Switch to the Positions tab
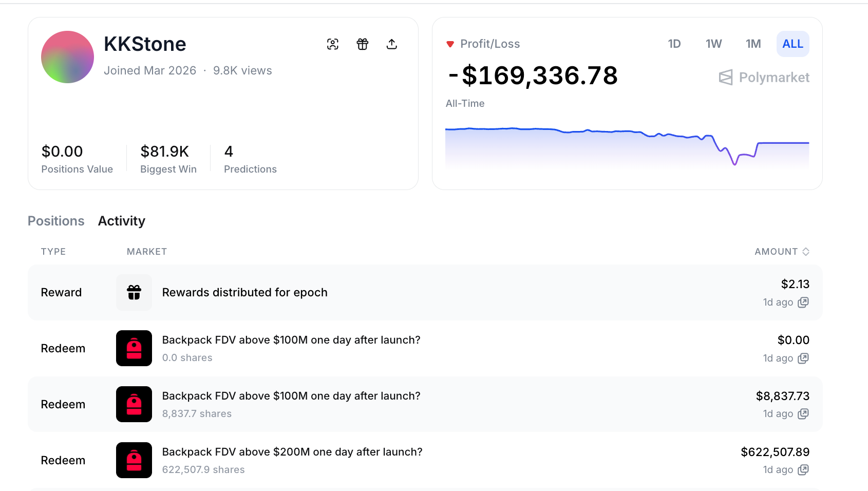Image resolution: width=868 pixels, height=491 pixels. [x=56, y=221]
